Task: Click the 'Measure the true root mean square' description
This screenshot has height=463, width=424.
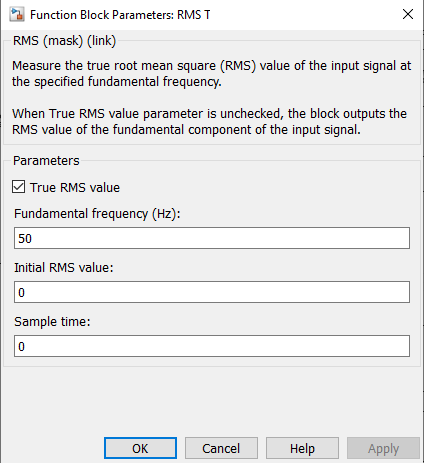Action: 212,74
